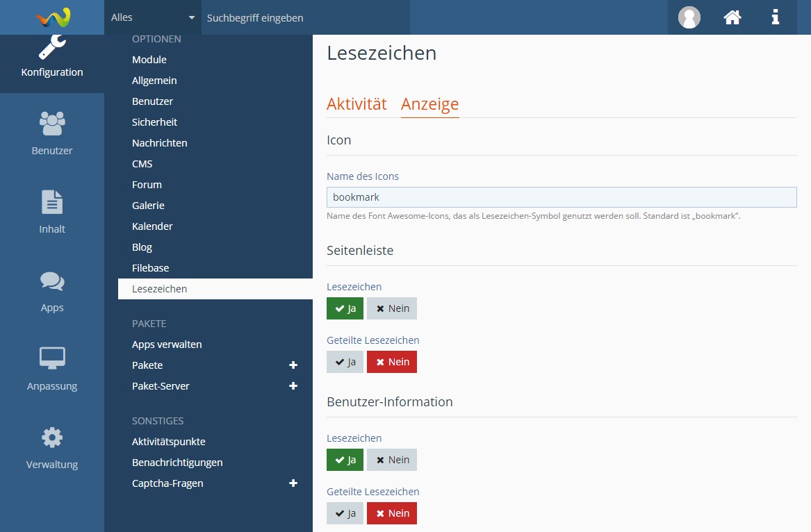This screenshot has height=532, width=811.
Task: Open the Inhalt document icon section
Action: tap(52, 211)
